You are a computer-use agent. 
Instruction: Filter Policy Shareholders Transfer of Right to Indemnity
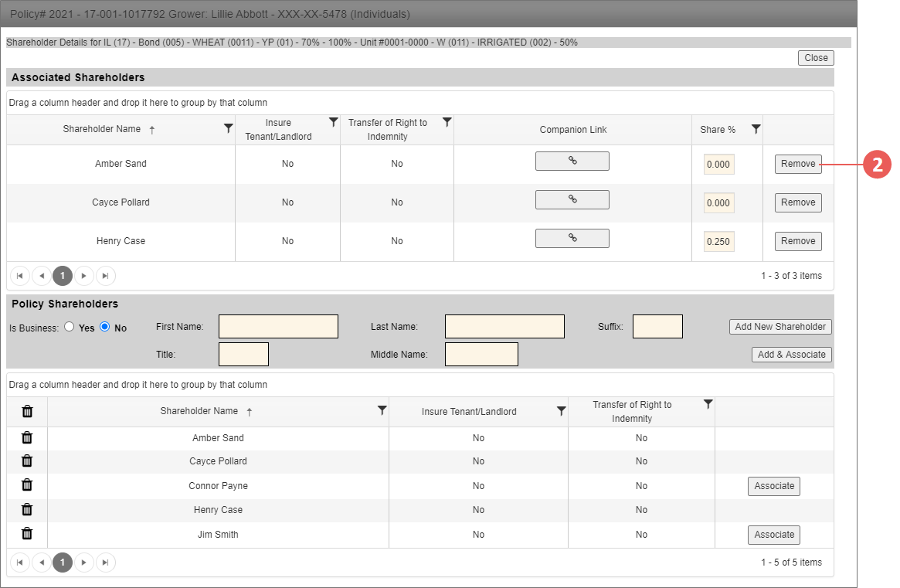coord(708,404)
